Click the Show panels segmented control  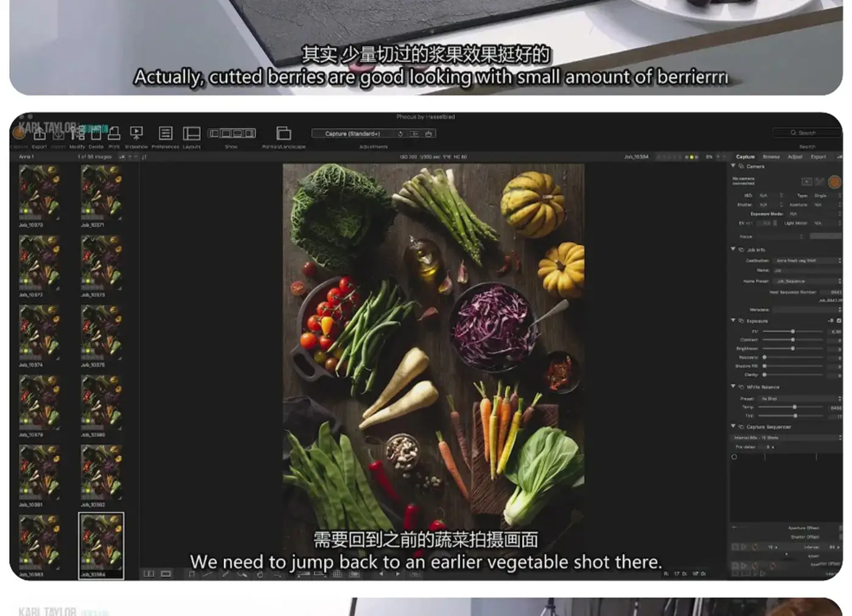(232, 133)
